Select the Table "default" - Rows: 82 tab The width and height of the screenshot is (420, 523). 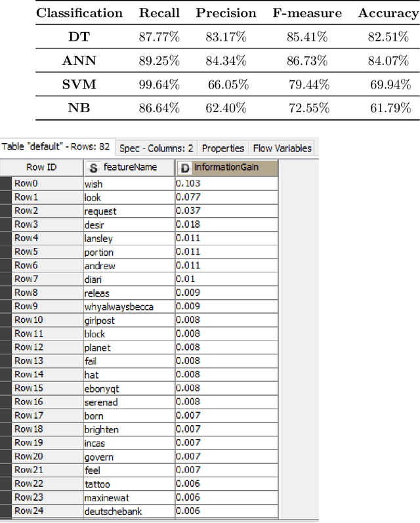(58, 148)
